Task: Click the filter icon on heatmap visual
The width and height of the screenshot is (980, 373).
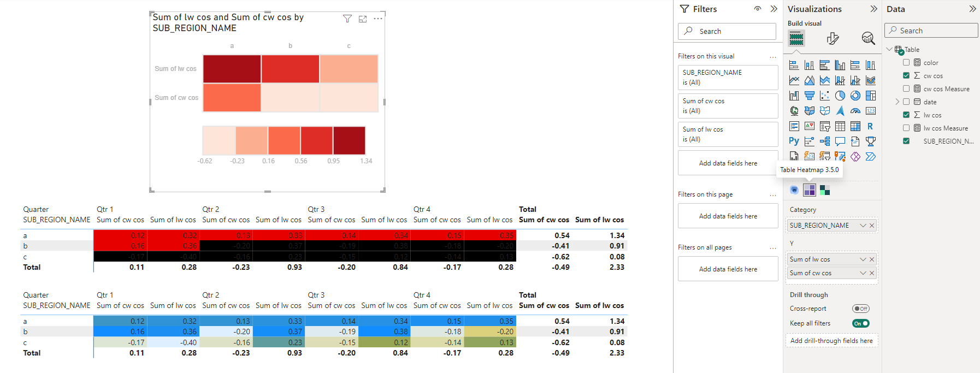Action: 347,19
